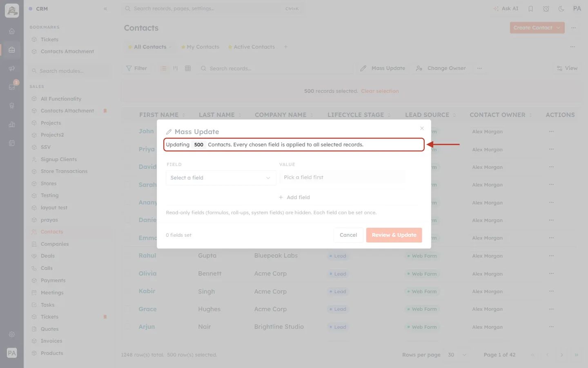Select checkbox for Olivia Bennett row
Viewport: 588px width, 368px height.
coord(128,274)
